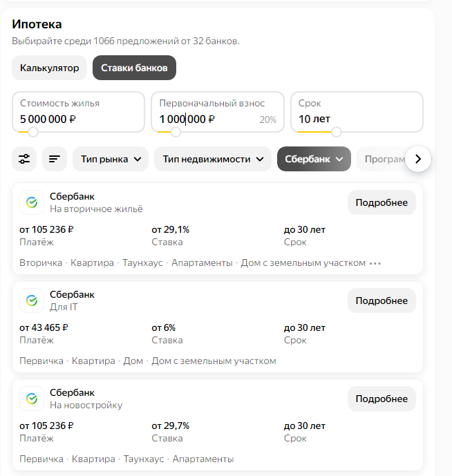Screen dimensions: 452x476
Task: Click the Стоимость жилья slider handle
Action: point(32,132)
